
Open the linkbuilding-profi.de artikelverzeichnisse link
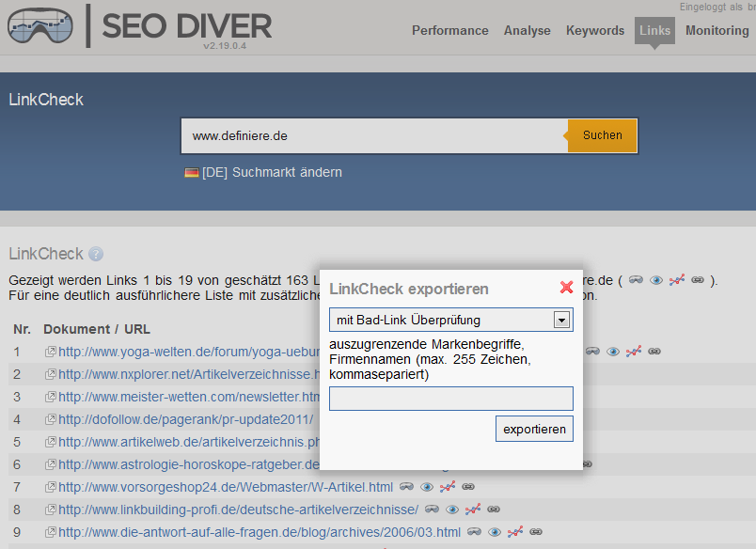pos(239,510)
